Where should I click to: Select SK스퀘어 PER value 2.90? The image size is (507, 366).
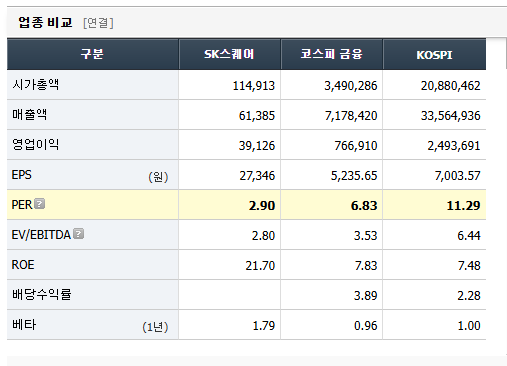pos(262,206)
